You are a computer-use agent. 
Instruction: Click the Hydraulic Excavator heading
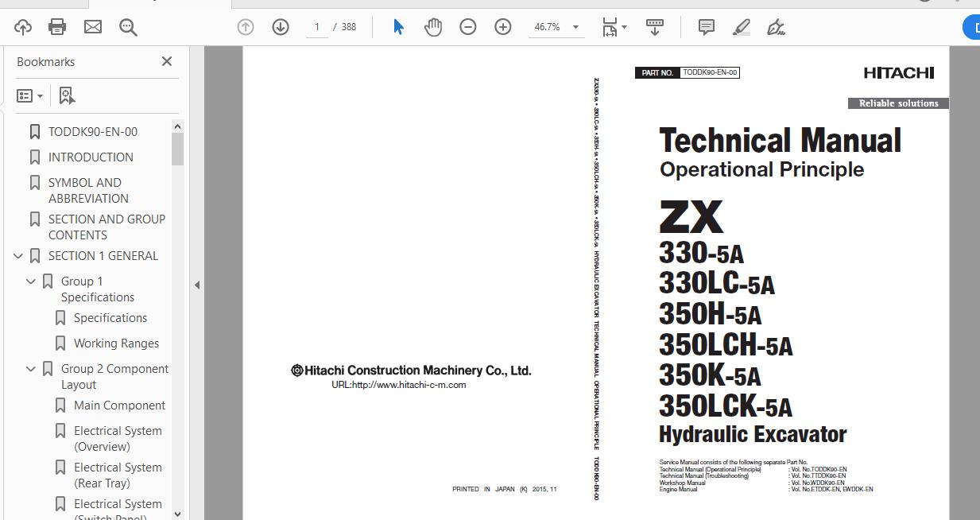(753, 435)
